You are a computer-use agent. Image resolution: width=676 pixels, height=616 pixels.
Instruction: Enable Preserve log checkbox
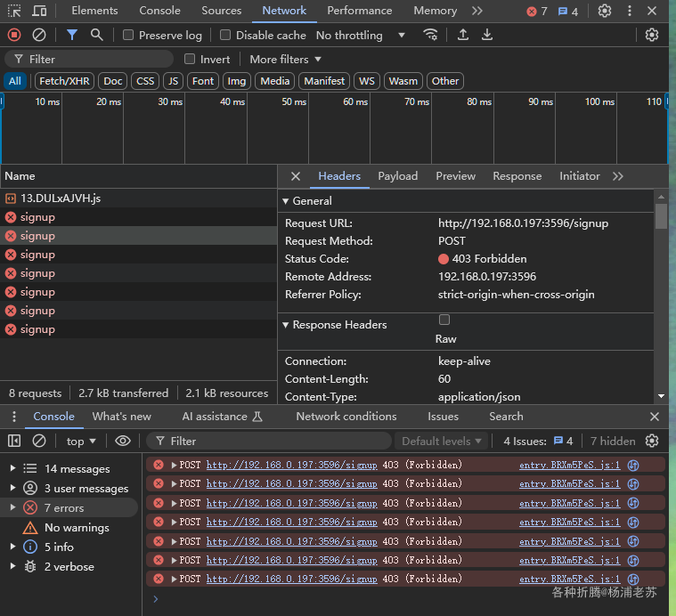pyautogui.click(x=128, y=35)
